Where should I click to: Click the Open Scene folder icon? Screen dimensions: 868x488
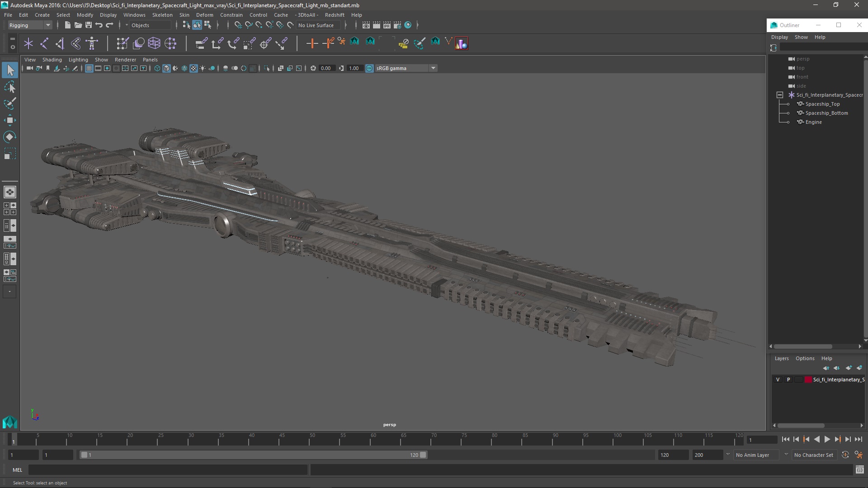tap(78, 25)
